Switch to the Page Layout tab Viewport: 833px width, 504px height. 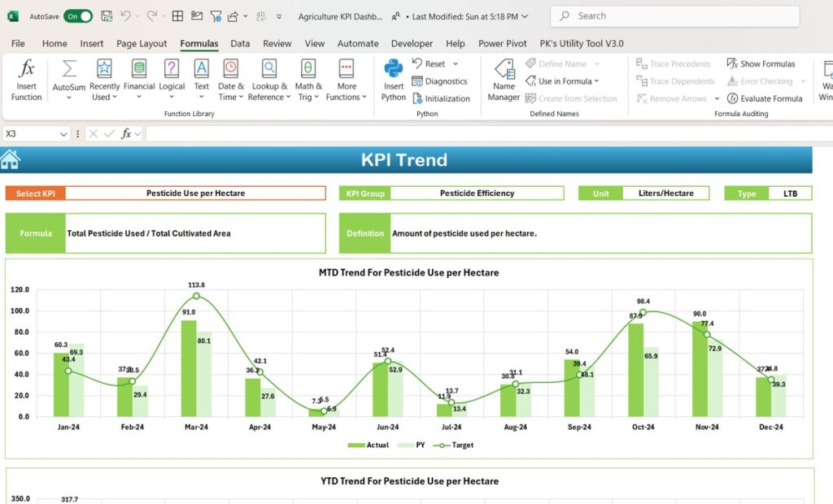tap(142, 44)
